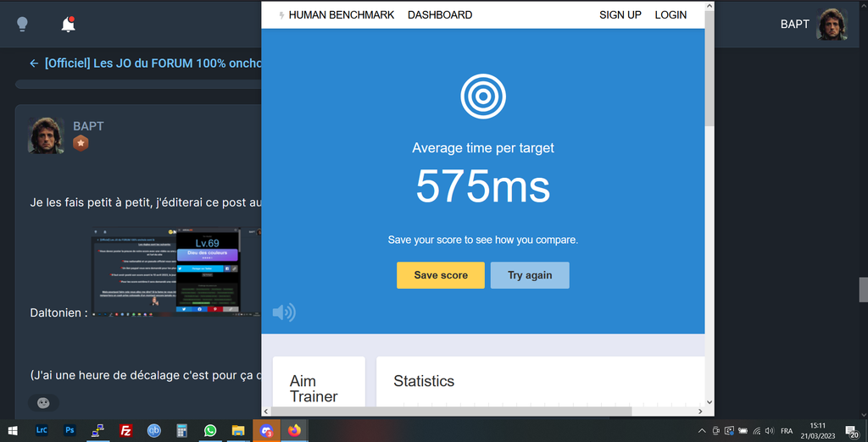Click the LOGIN link
Image resolution: width=868 pixels, height=442 pixels.
coord(670,14)
